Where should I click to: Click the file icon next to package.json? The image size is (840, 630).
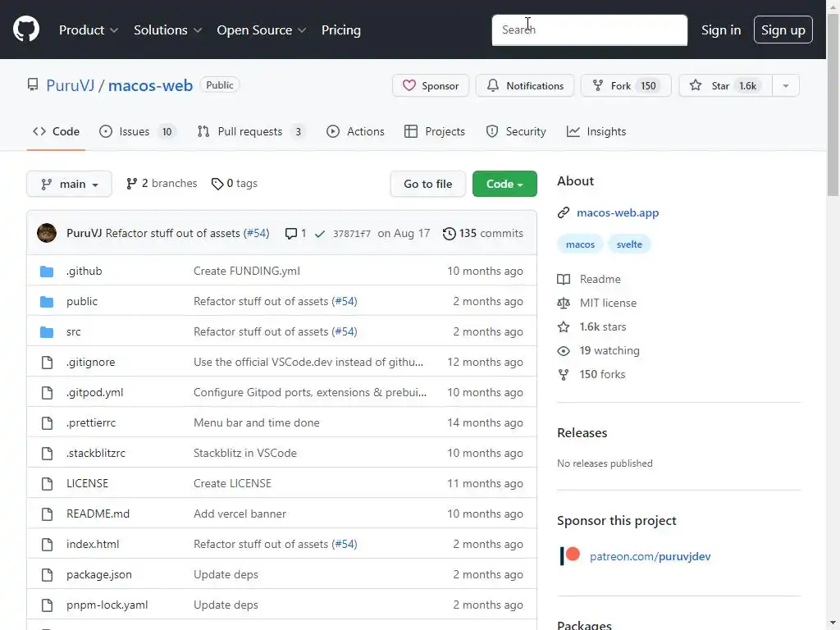tap(47, 575)
